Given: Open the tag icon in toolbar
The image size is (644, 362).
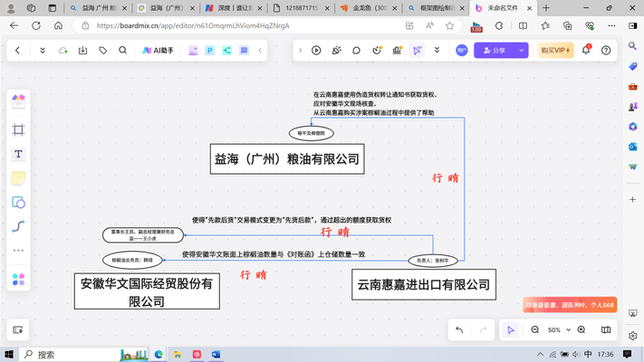Looking at the screenshot, I should tap(102, 51).
